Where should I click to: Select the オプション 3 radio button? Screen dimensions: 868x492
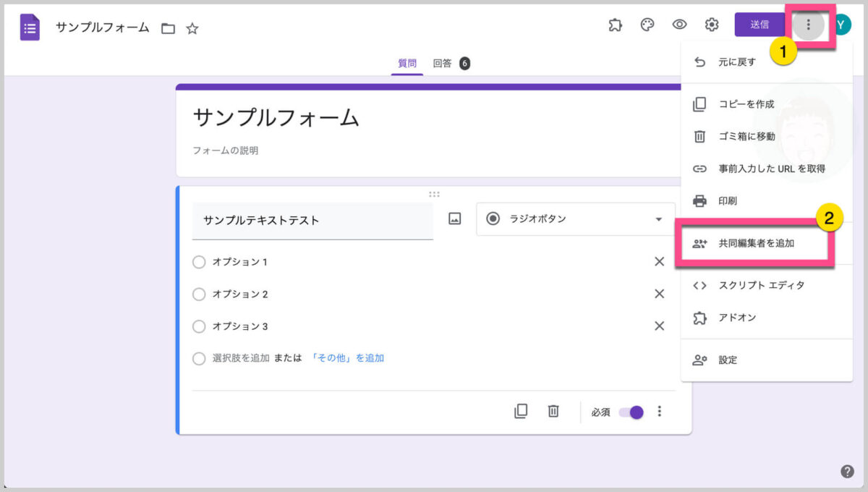(x=199, y=326)
